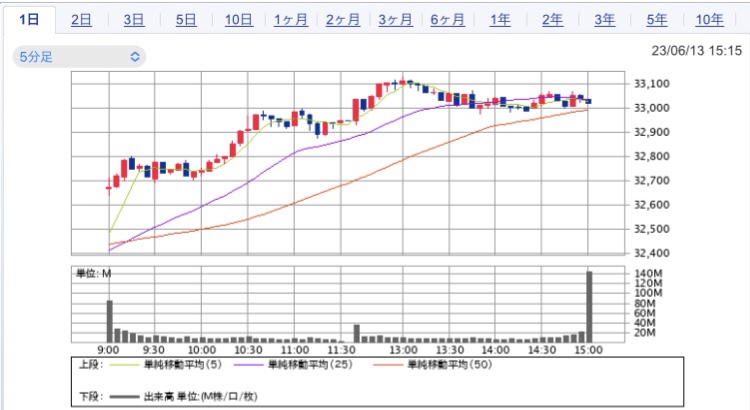Screen dimensions: 750x410
Task: Click the 32,600 price axis label
Action: (x=651, y=205)
